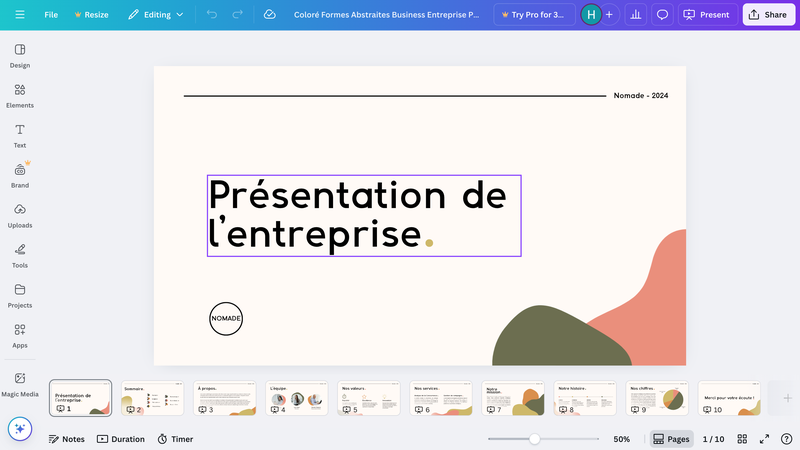Click the zoom slider handle
Viewport: 800px width, 450px height.
tap(534, 439)
